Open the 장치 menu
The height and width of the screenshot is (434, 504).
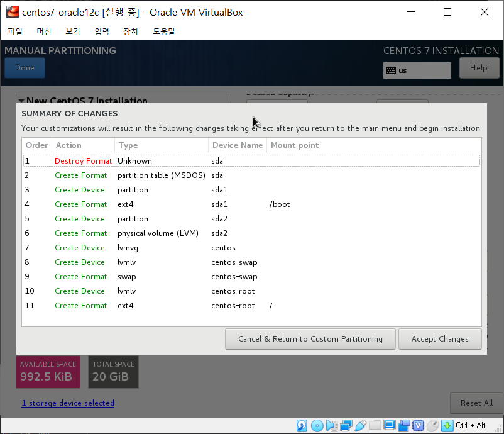coord(131,31)
